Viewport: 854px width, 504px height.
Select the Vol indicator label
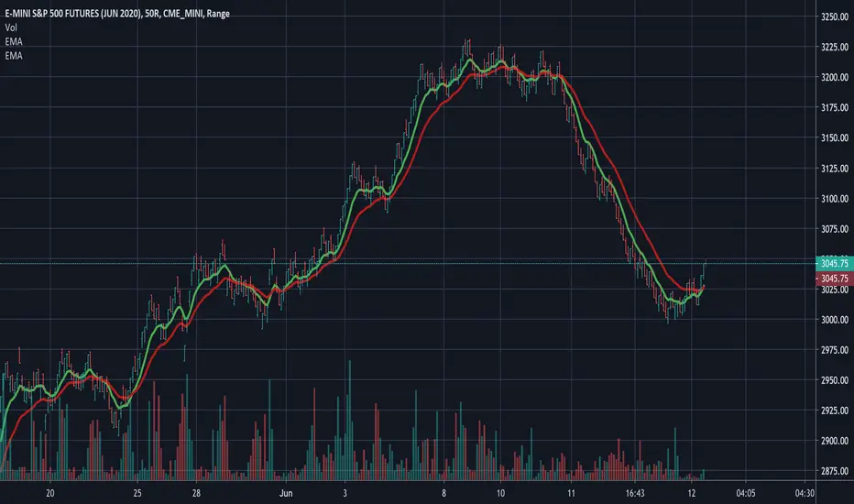[11, 27]
